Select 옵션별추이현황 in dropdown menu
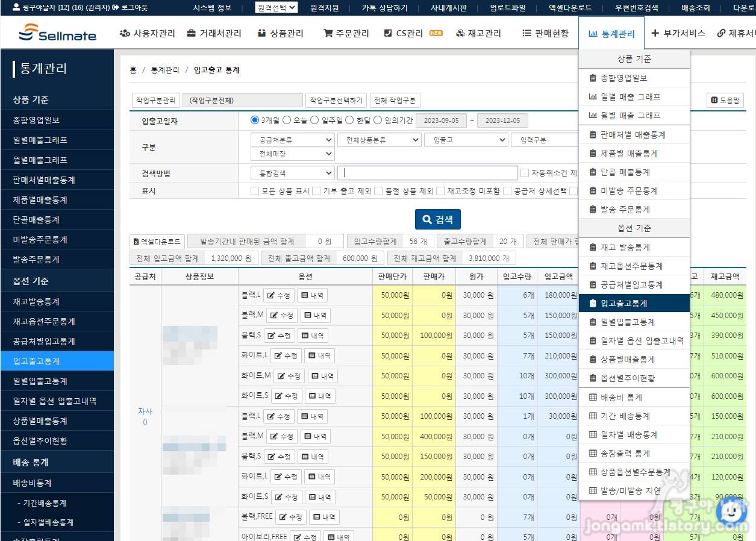756x541 pixels. tap(634, 378)
